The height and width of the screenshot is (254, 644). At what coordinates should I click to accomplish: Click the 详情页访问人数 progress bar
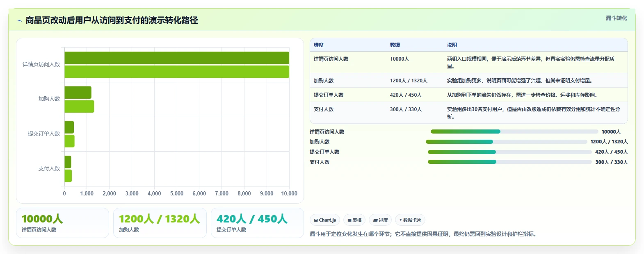click(x=514, y=132)
